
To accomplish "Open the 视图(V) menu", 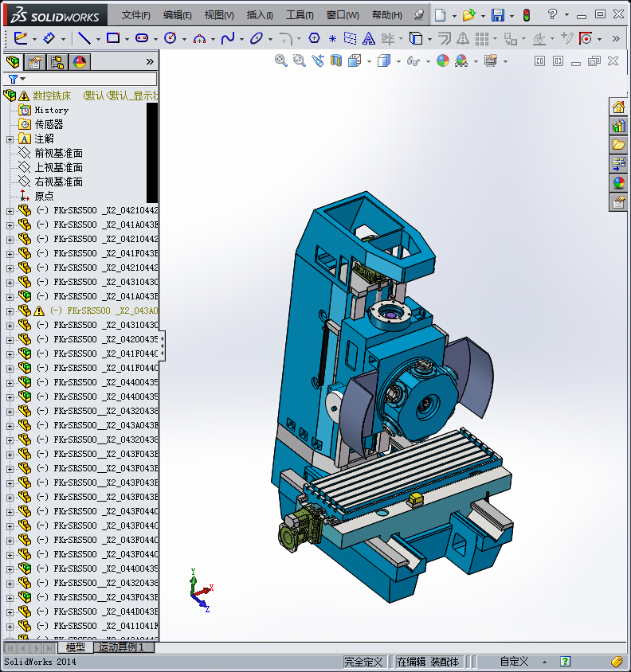I will click(x=219, y=15).
